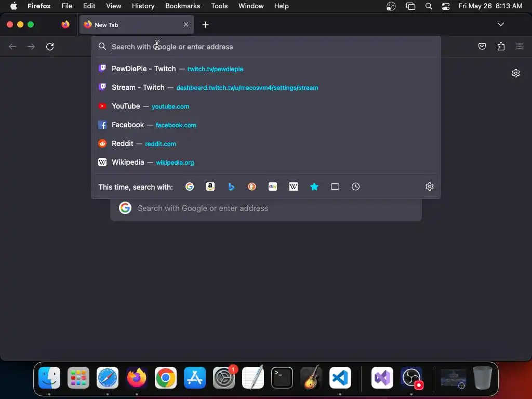Open App Store from the Dock
Image resolution: width=532 pixels, height=399 pixels.
pos(195,378)
